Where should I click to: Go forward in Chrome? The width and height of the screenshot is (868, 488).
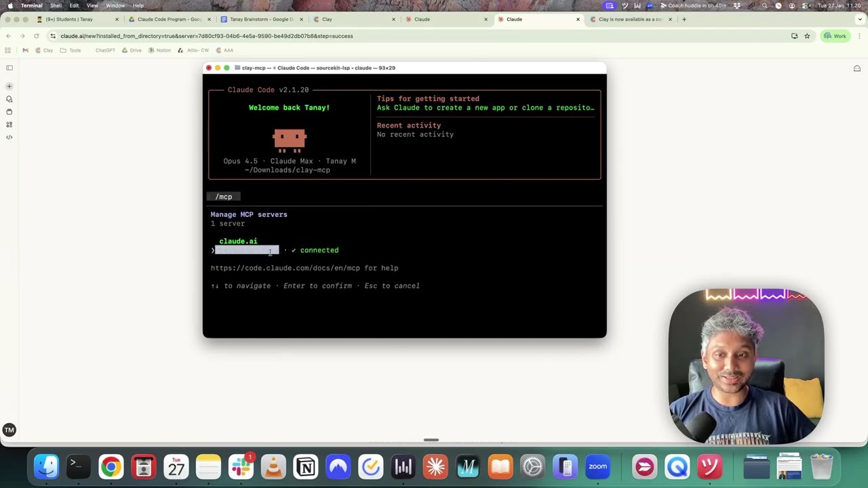[x=22, y=36]
